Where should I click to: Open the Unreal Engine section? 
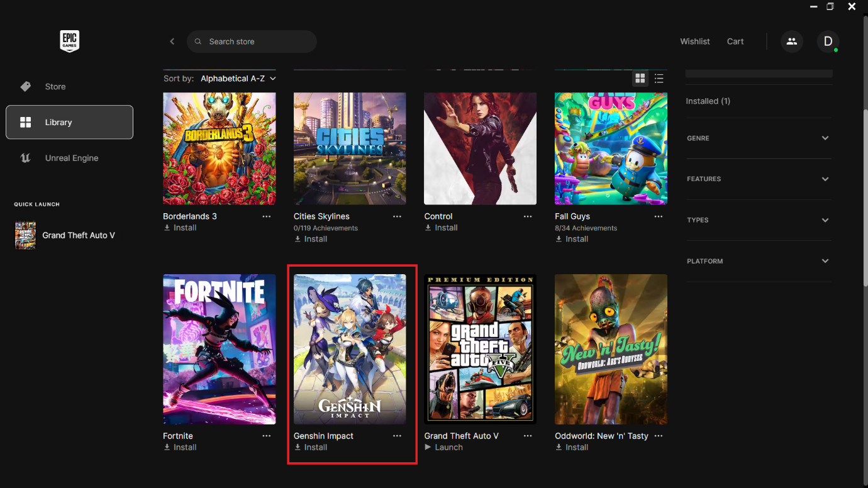click(71, 158)
